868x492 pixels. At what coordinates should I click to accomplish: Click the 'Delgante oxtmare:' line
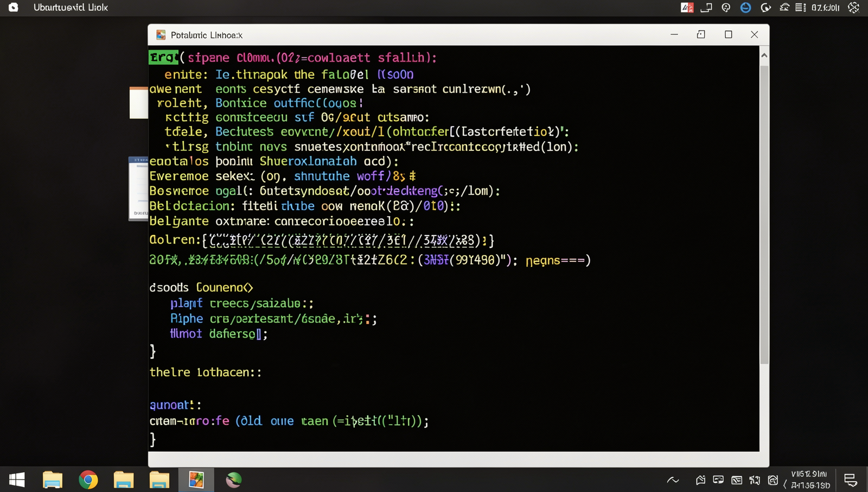point(282,222)
